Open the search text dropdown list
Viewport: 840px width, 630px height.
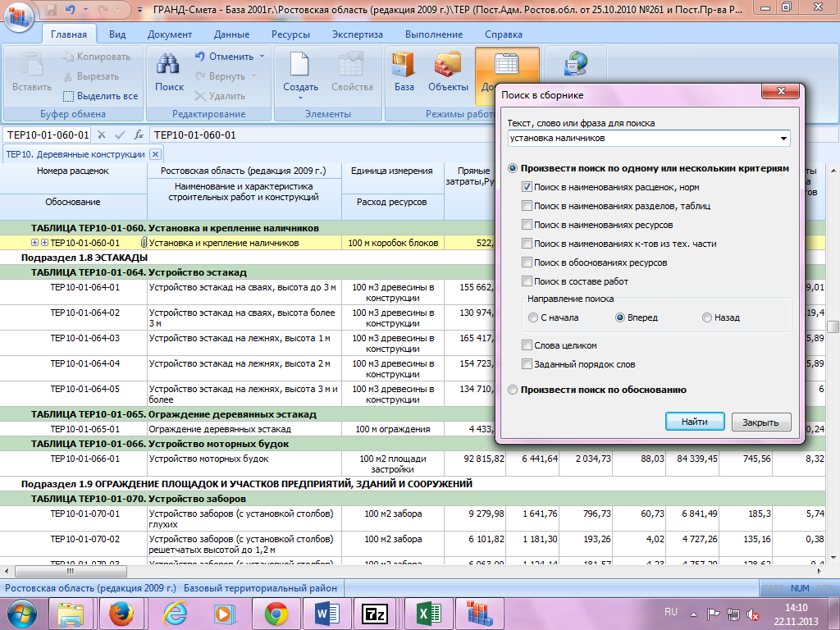click(784, 139)
